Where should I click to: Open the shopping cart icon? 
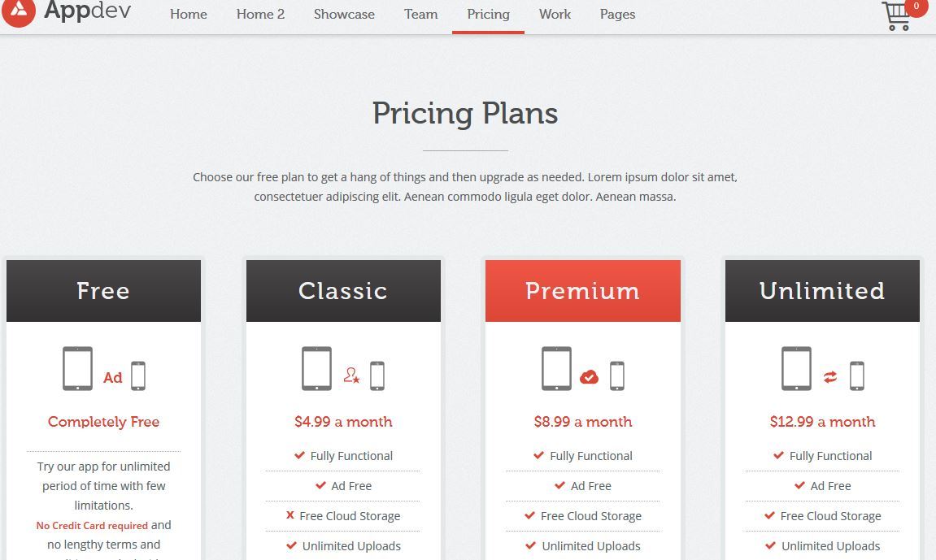click(x=897, y=16)
